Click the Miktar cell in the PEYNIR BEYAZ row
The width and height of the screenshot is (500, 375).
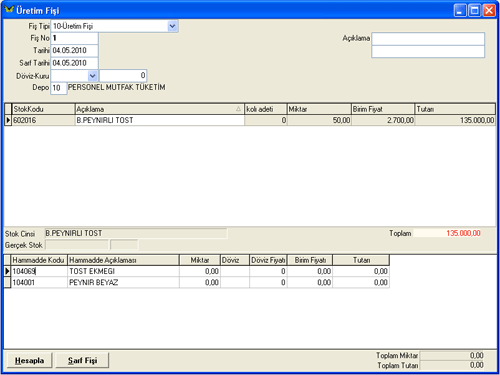[x=200, y=283]
